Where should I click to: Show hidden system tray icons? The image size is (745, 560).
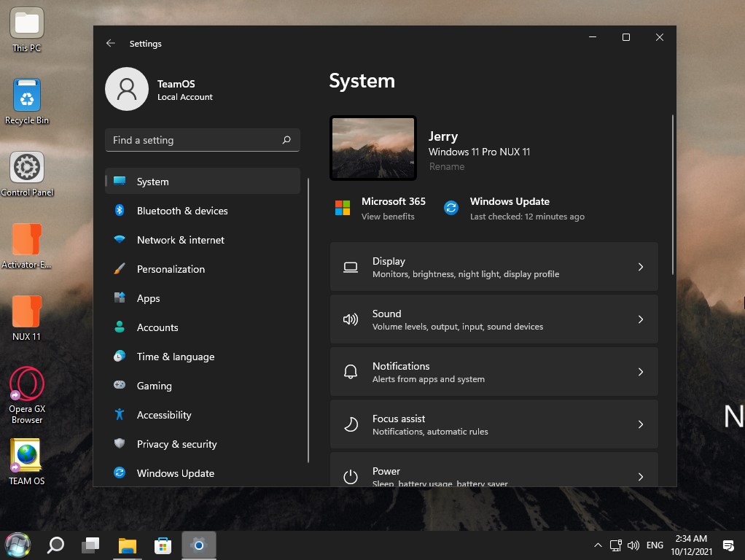(598, 545)
